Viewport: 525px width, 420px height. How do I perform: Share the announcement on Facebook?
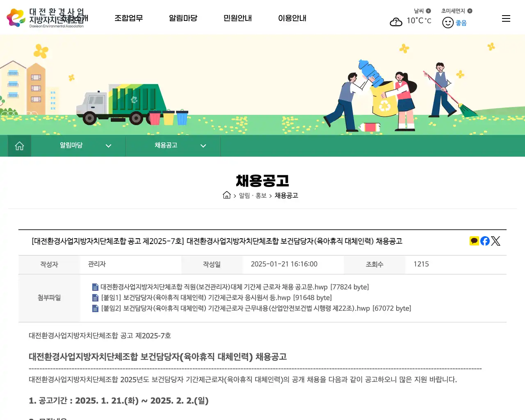[x=485, y=241]
